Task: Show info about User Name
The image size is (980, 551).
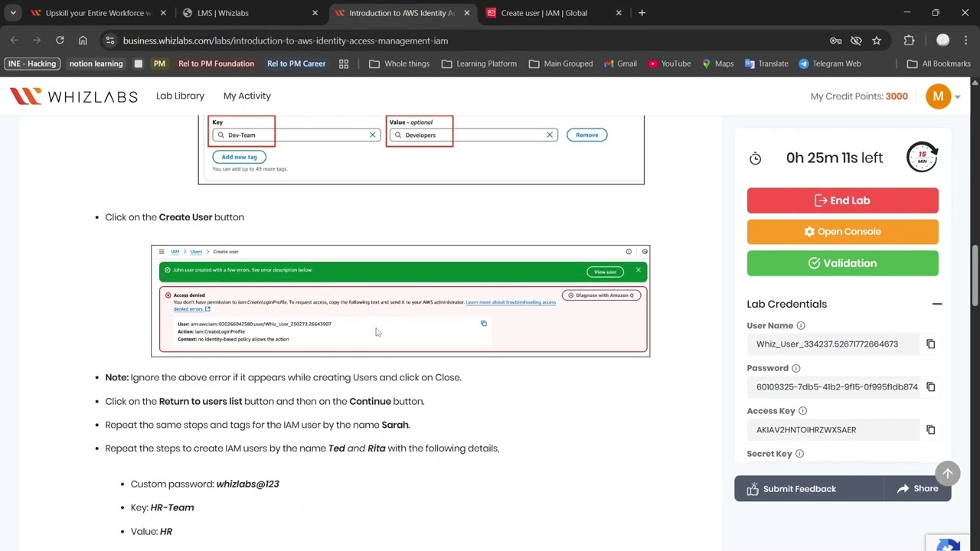Action: pyautogui.click(x=801, y=326)
